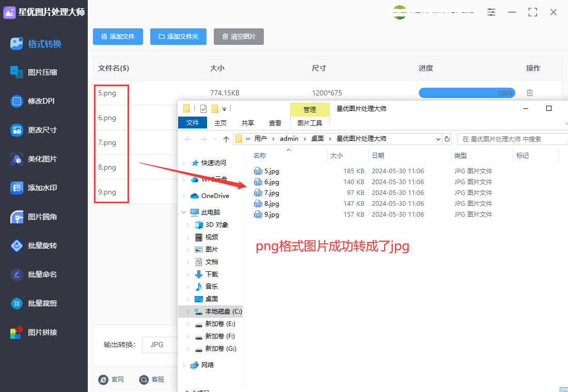The height and width of the screenshot is (392, 568).
Task: Expand the 网络 tree node
Action: (x=184, y=365)
